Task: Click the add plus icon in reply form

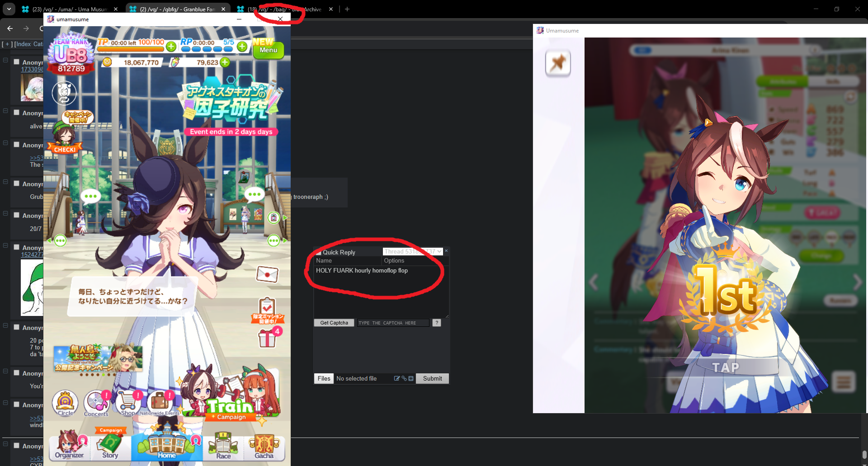Action: [411, 378]
